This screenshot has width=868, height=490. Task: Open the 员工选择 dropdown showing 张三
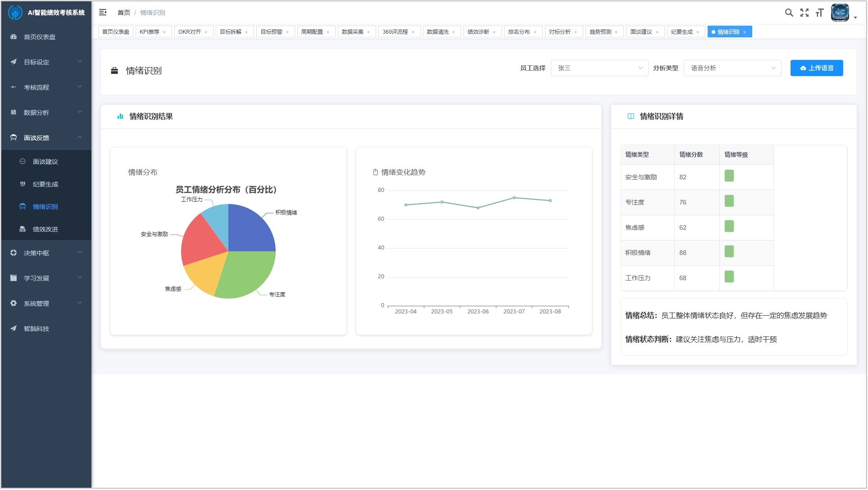599,68
